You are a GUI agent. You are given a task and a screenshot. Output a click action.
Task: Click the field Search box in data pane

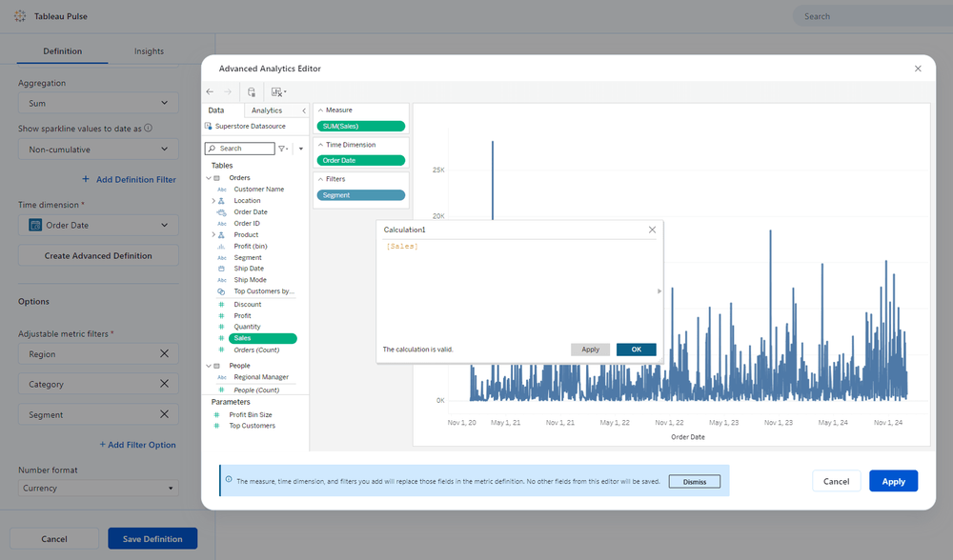click(239, 149)
